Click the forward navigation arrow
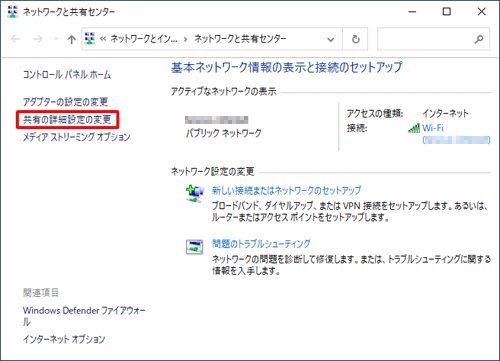The image size is (500, 361). click(38, 39)
